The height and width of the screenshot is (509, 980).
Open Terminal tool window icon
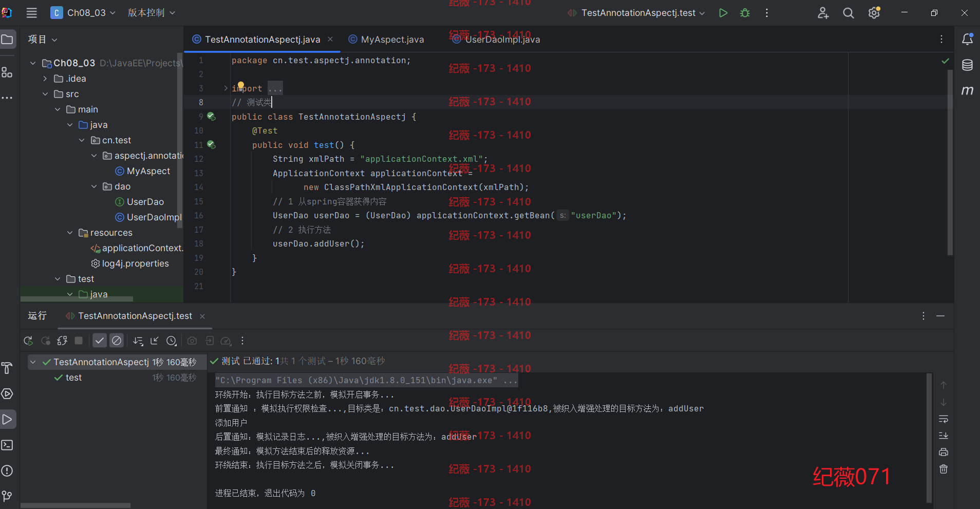coord(7,445)
